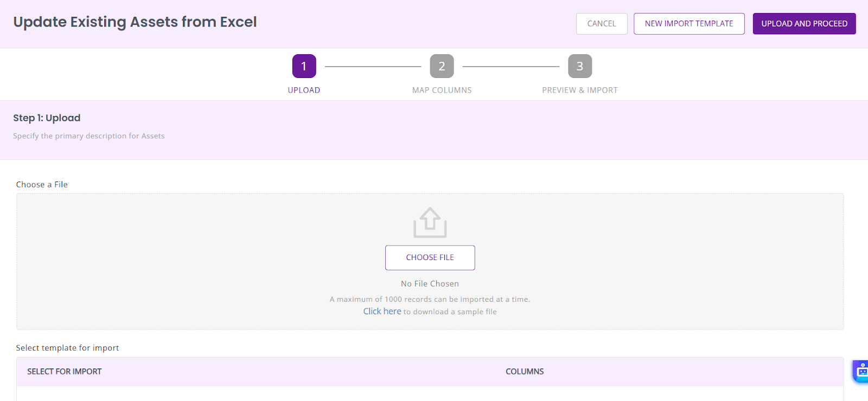The width and height of the screenshot is (868, 401).
Task: Select the UPLOAD step label
Action: point(304,90)
